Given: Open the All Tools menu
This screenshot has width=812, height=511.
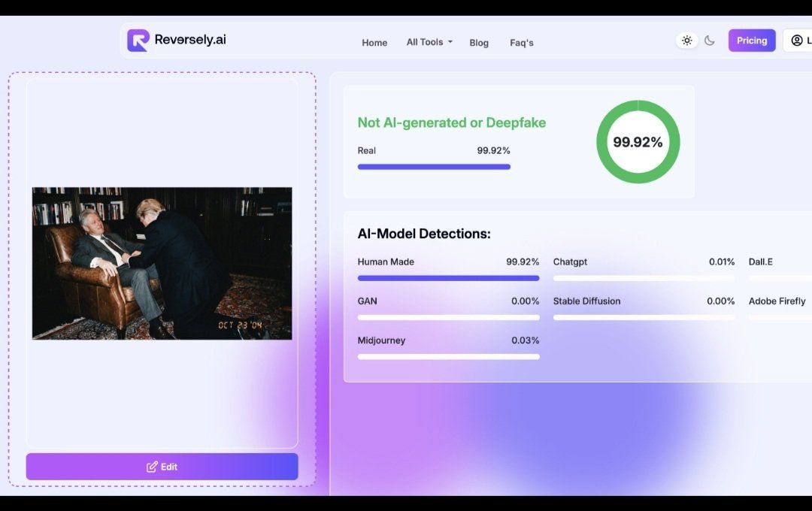Looking at the screenshot, I should click(x=425, y=42).
